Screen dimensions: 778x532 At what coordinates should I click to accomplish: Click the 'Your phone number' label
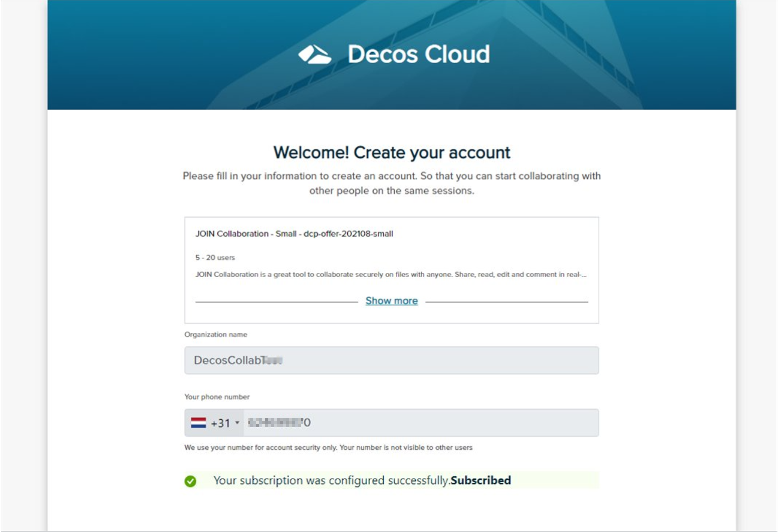click(x=217, y=397)
